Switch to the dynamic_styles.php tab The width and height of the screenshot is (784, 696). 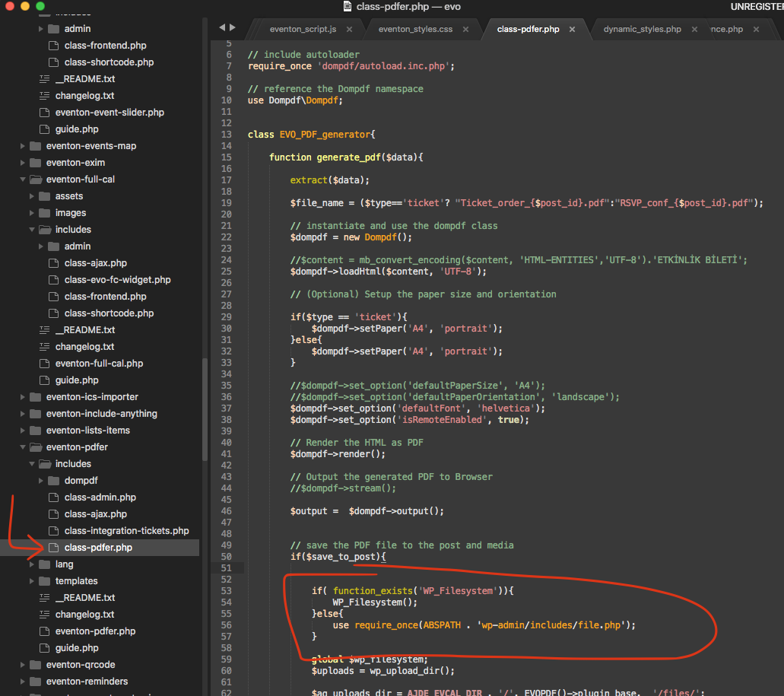[x=642, y=30]
